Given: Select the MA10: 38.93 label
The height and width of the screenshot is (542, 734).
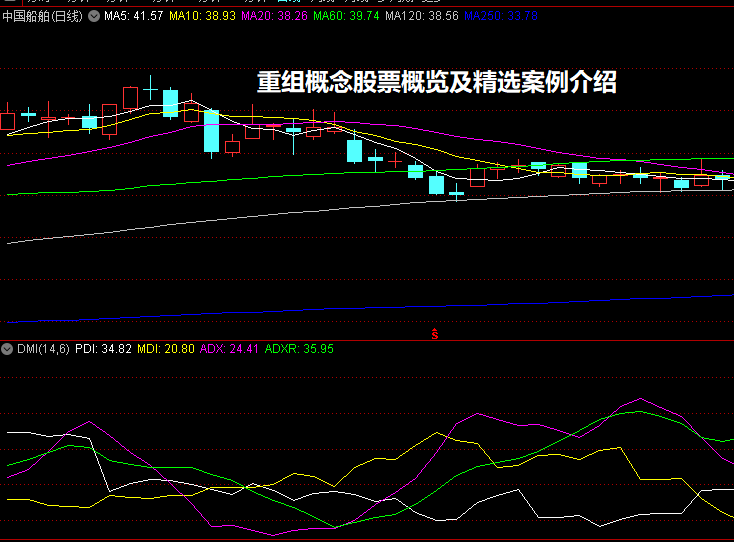Looking at the screenshot, I should point(202,16).
